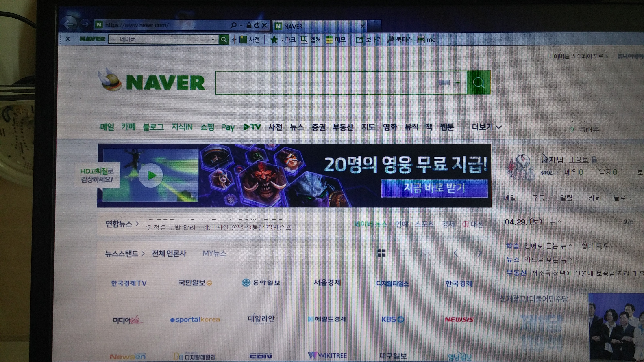Open 블로그 in the main navigation
The width and height of the screenshot is (644, 362).
click(153, 127)
